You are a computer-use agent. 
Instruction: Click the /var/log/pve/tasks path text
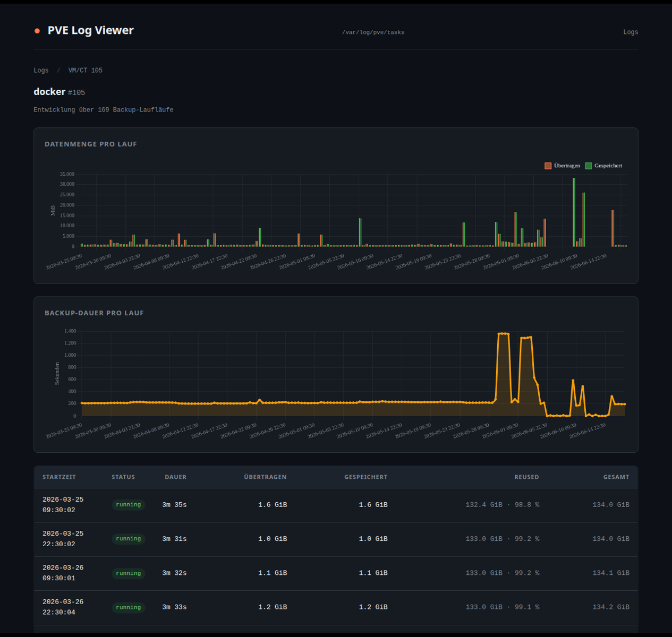373,32
